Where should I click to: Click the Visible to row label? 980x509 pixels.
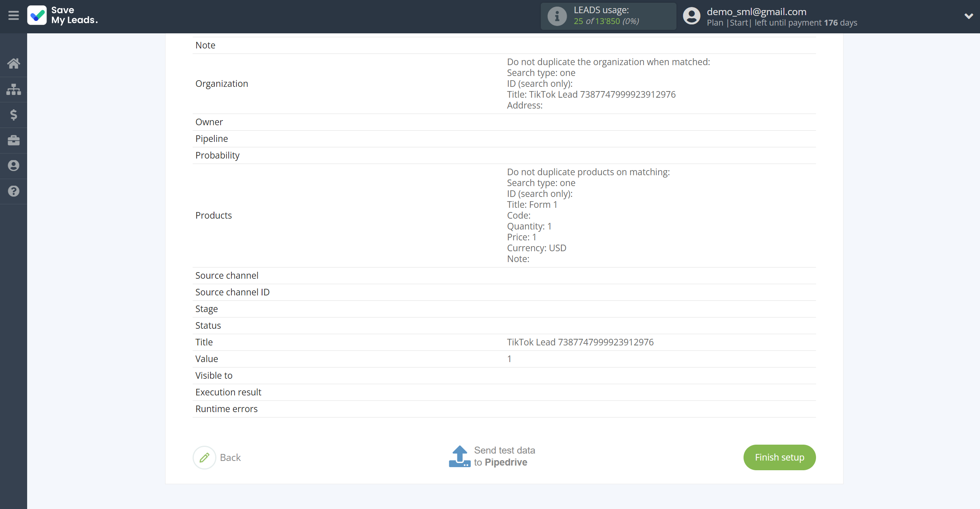coord(214,376)
